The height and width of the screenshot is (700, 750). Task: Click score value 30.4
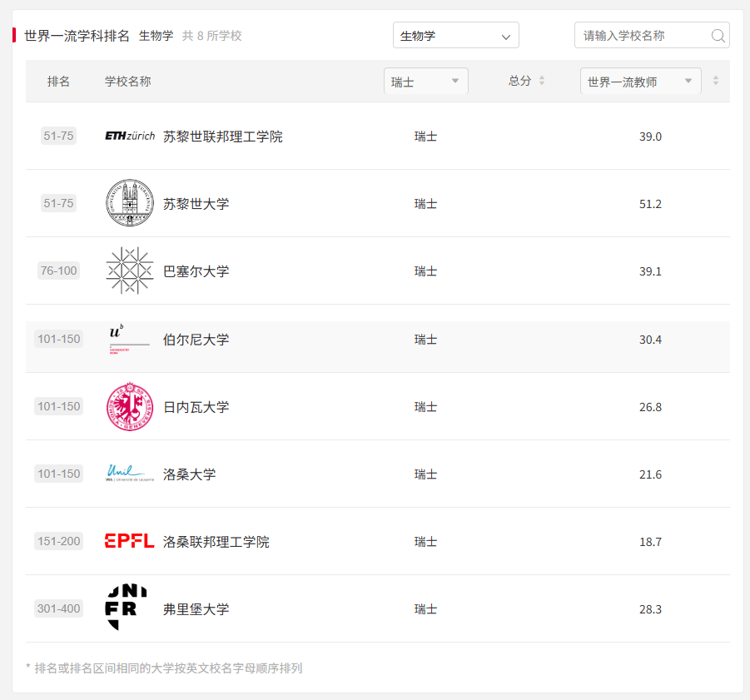[650, 340]
